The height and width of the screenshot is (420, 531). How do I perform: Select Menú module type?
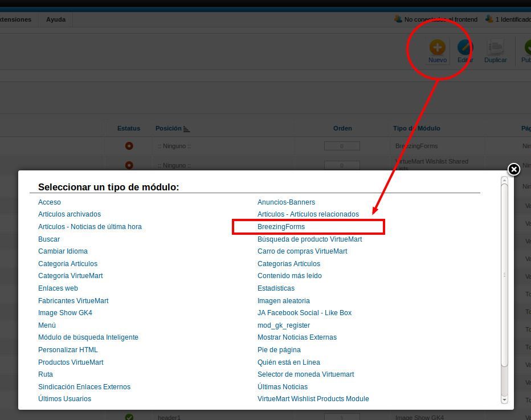(x=47, y=325)
